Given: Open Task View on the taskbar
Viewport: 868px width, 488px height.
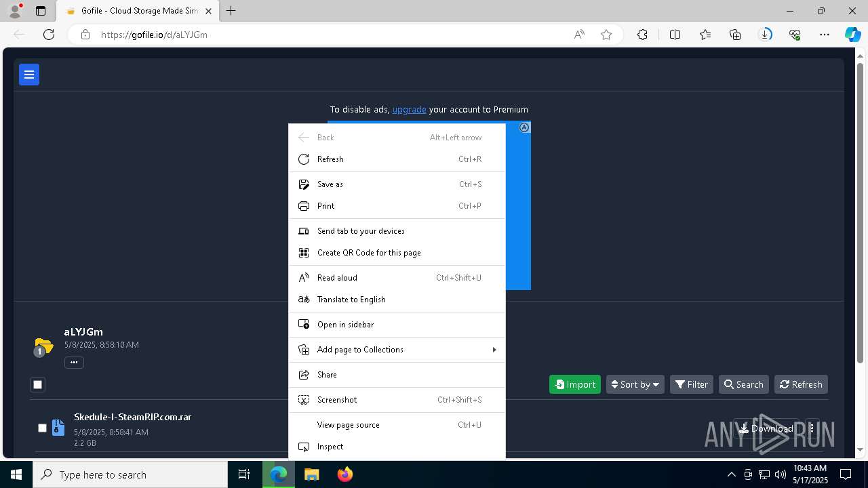Looking at the screenshot, I should click(244, 474).
